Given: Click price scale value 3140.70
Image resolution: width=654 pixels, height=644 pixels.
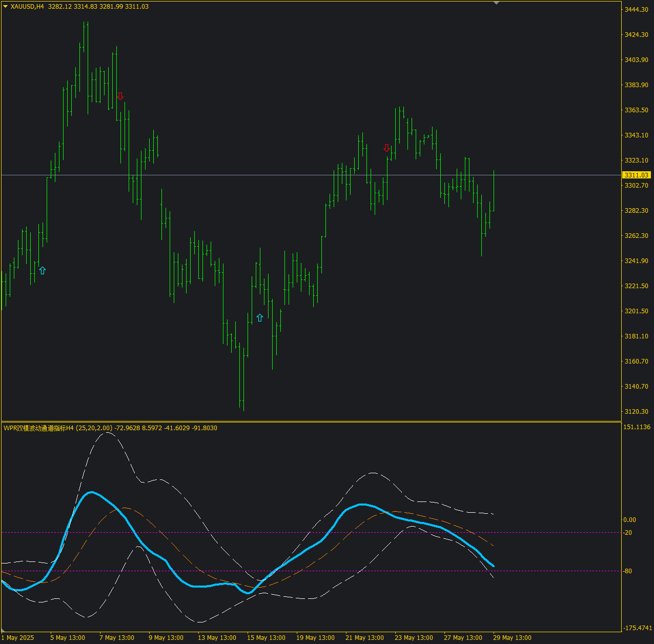Looking at the screenshot, I should (x=636, y=387).
